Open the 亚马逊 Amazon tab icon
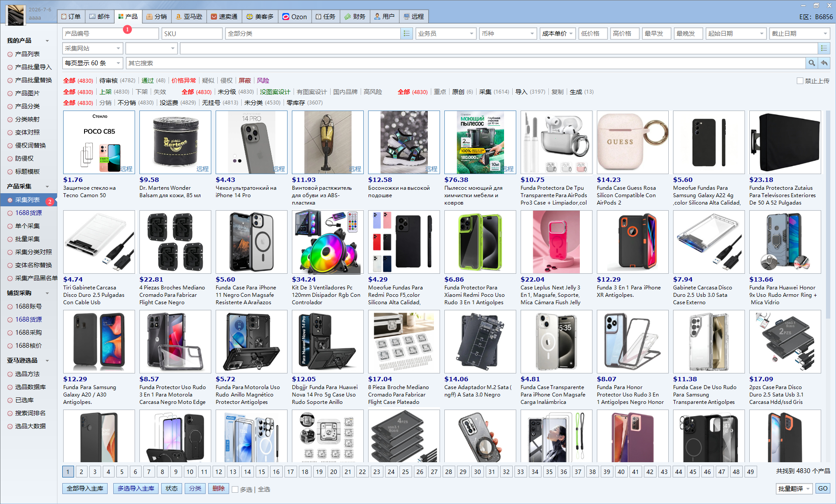The height and width of the screenshot is (504, 836). pyautogui.click(x=179, y=17)
